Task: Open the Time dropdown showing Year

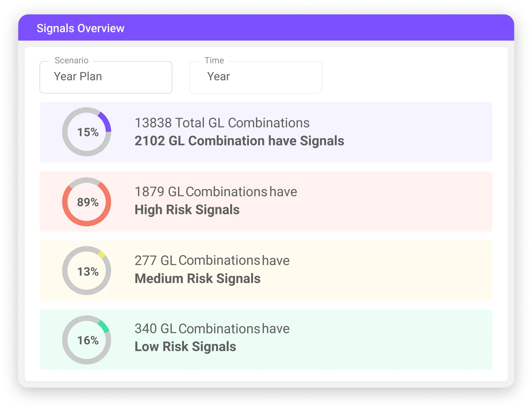Action: [x=255, y=77]
